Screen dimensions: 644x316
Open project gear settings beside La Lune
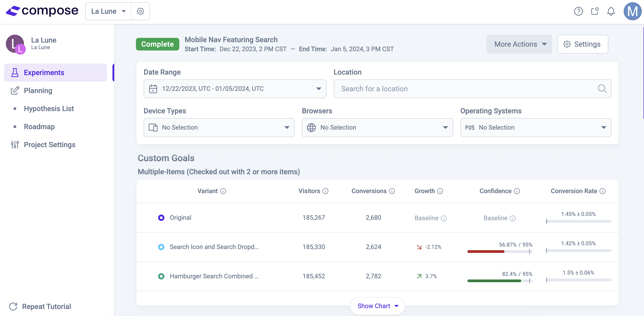[140, 11]
